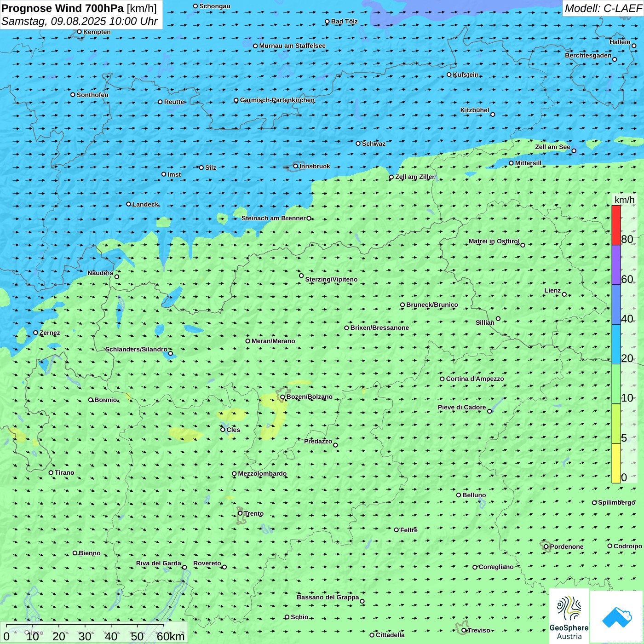The height and width of the screenshot is (644, 644).
Task: Click the purple 60–80 km/h legend color
Action: [x=616, y=265]
